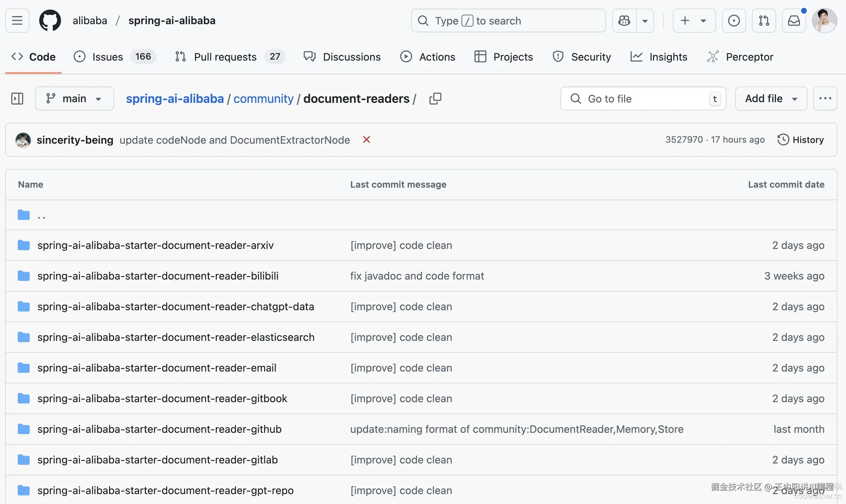Toggle the file tree side panel
846x504 pixels.
17,98
